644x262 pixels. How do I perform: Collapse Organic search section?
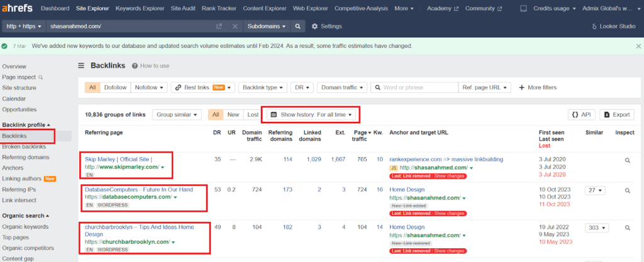(x=25, y=216)
